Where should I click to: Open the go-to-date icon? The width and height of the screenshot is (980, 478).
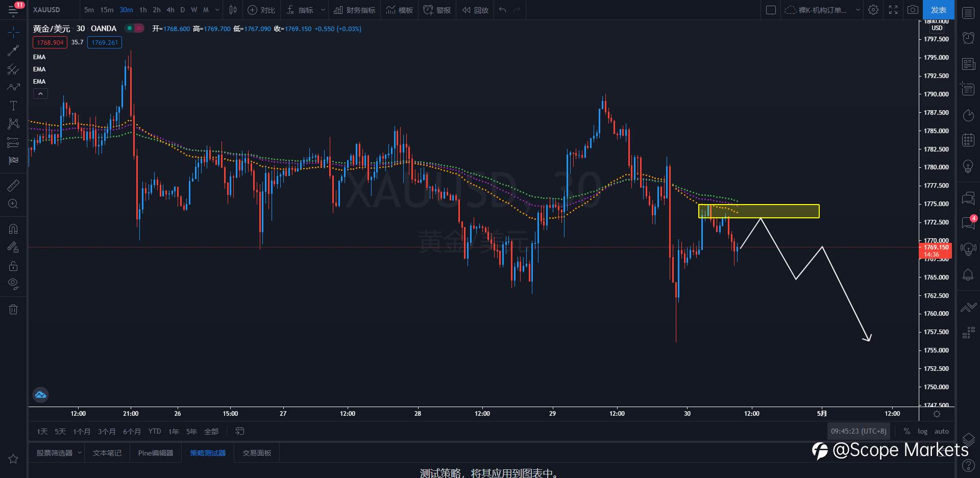click(x=239, y=432)
